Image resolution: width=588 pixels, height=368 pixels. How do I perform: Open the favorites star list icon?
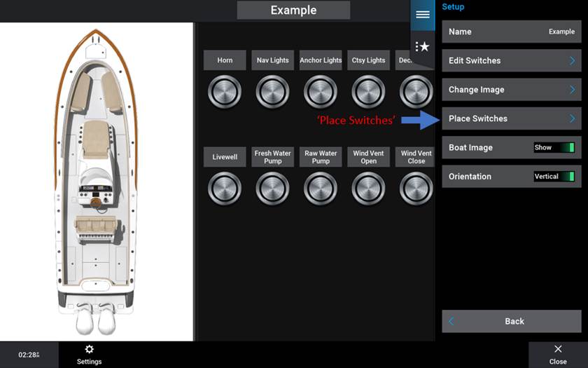point(422,46)
